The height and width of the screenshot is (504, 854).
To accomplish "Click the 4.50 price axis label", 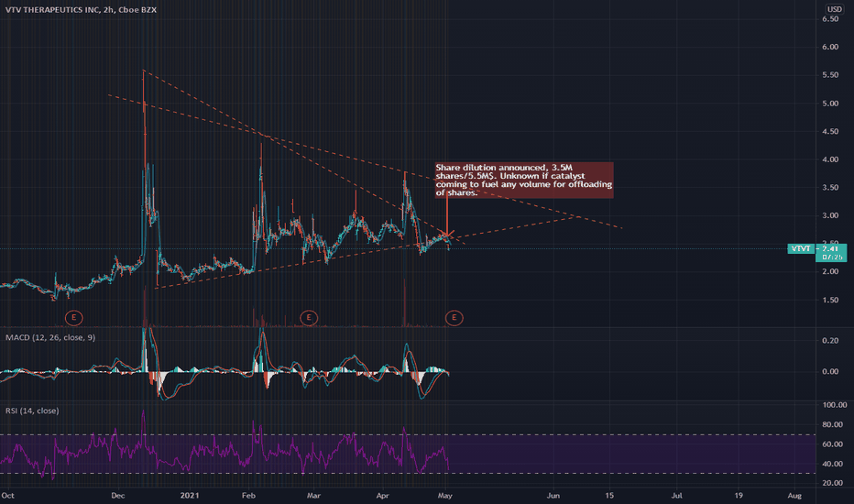I will [830, 131].
